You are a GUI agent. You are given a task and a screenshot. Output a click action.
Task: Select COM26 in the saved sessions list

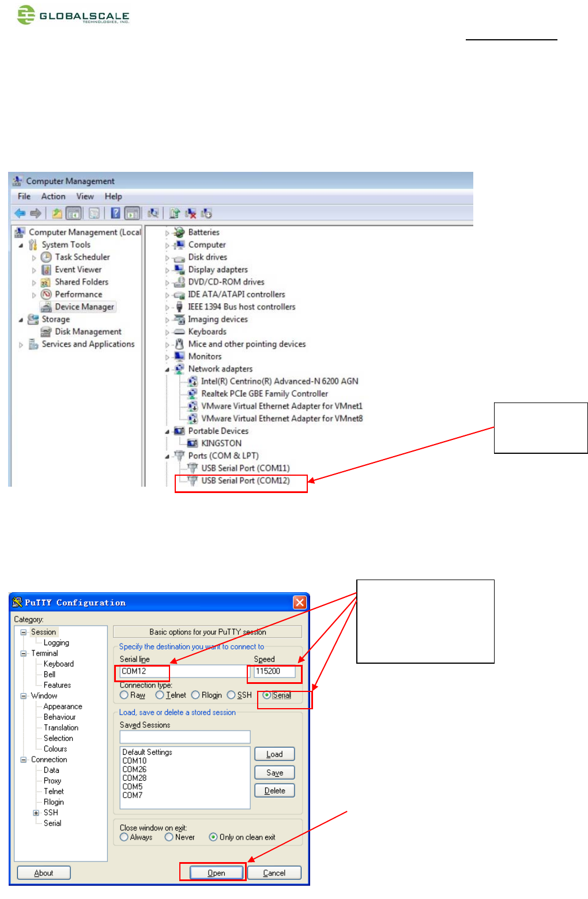coord(134,769)
